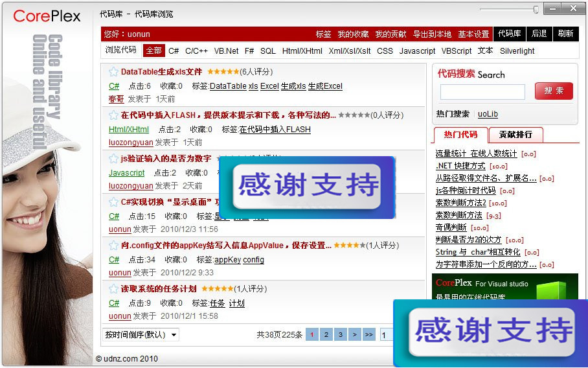Click star icon beside 在代码中插入FLASH entry

pyautogui.click(x=113, y=115)
